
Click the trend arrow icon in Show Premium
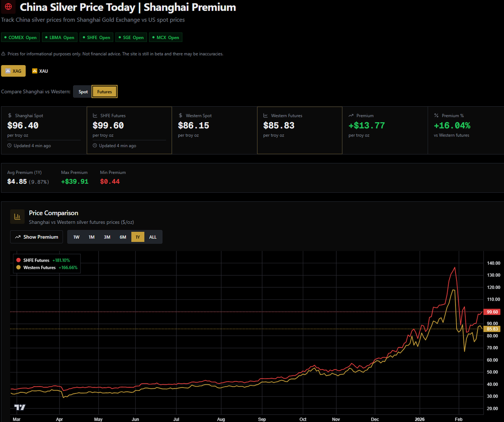click(x=18, y=237)
